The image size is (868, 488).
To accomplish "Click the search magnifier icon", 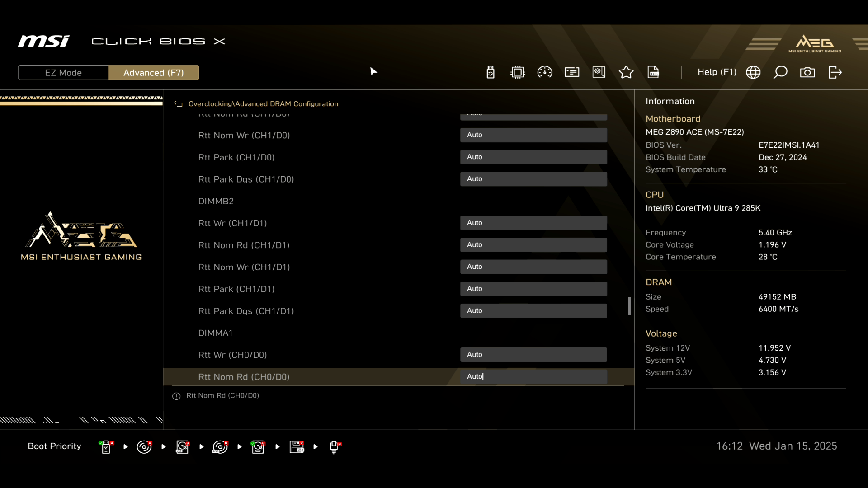I will (x=780, y=72).
